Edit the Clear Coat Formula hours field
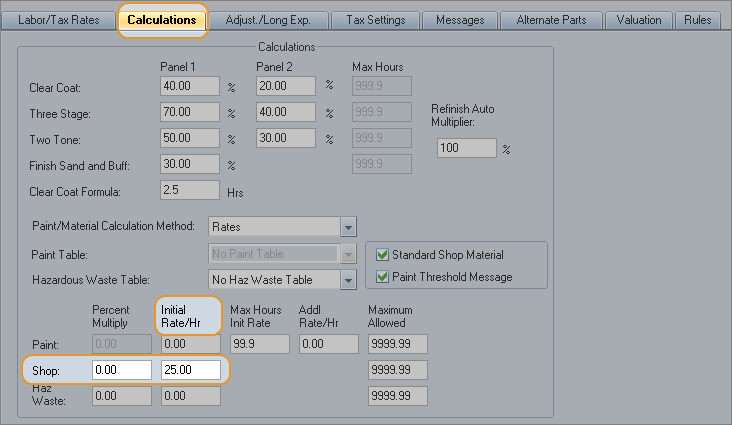The height and width of the screenshot is (425, 732). click(x=190, y=190)
